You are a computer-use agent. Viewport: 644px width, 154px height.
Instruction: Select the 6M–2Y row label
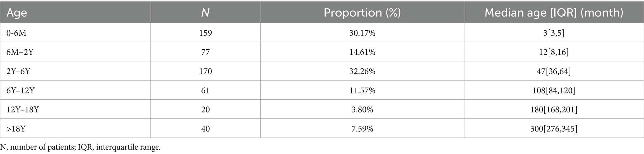coord(20,52)
